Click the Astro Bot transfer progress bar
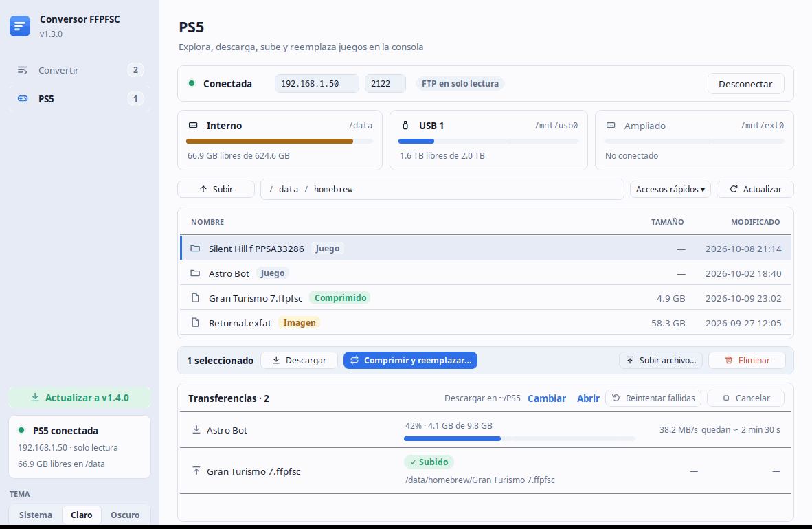 click(519, 439)
